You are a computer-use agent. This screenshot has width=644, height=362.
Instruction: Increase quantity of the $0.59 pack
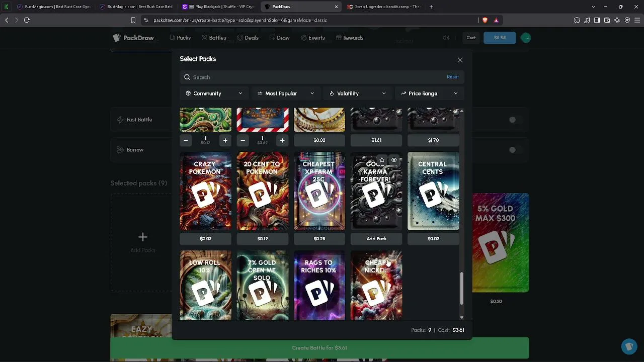282,140
